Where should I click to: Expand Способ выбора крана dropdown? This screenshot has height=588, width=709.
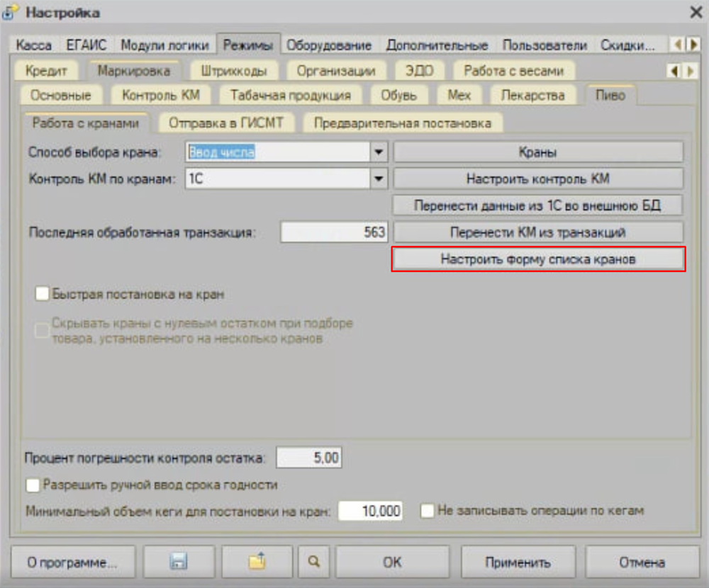[x=379, y=152]
